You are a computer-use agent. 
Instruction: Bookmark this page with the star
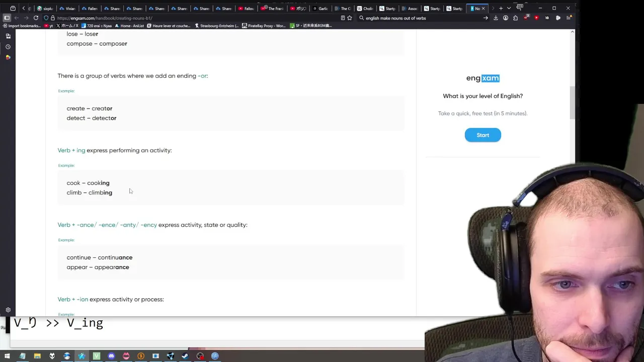pos(350,18)
